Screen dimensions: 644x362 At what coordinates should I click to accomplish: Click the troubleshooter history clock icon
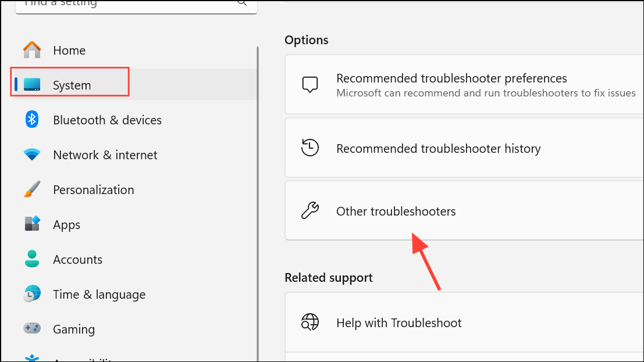click(x=310, y=148)
